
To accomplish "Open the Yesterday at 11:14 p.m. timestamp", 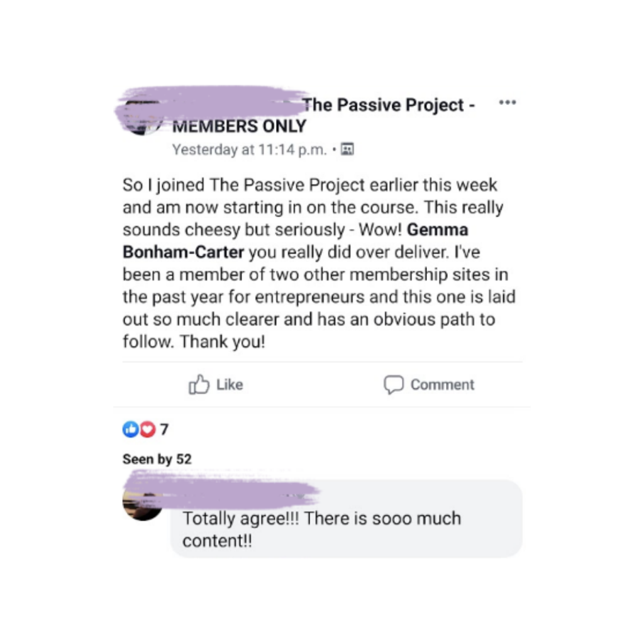I will pyautogui.click(x=249, y=150).
